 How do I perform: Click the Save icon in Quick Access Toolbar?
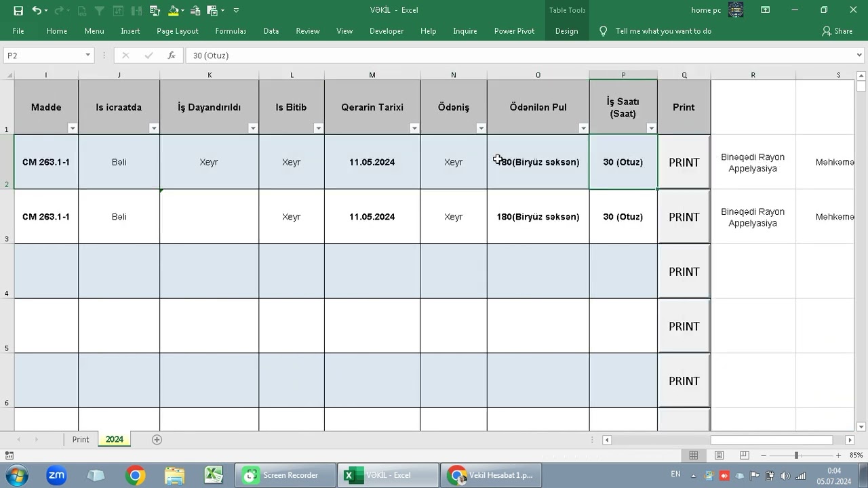coord(18,10)
